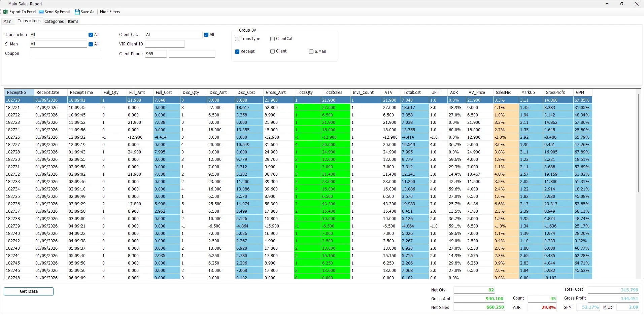Click the Full_Amt column header
The image size is (644, 316).
tap(140, 93)
